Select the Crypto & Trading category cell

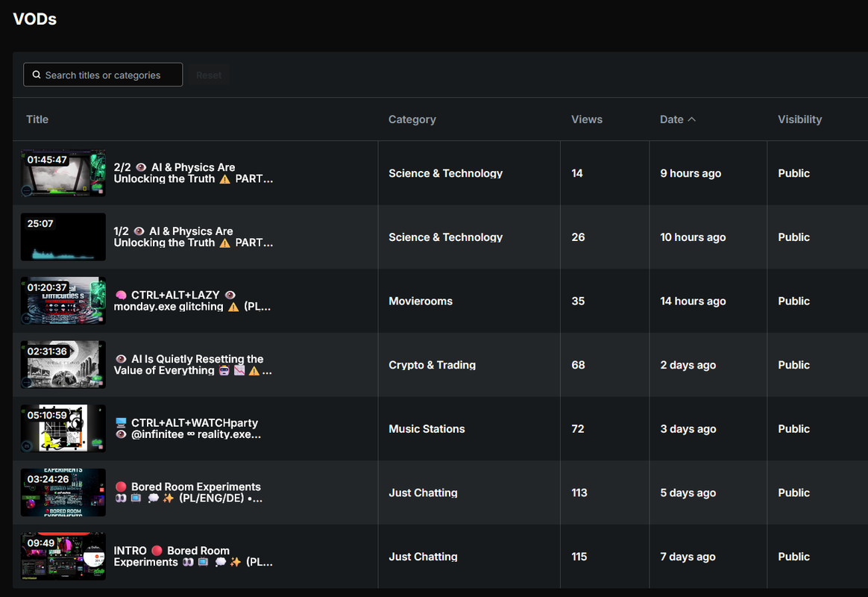tap(432, 365)
